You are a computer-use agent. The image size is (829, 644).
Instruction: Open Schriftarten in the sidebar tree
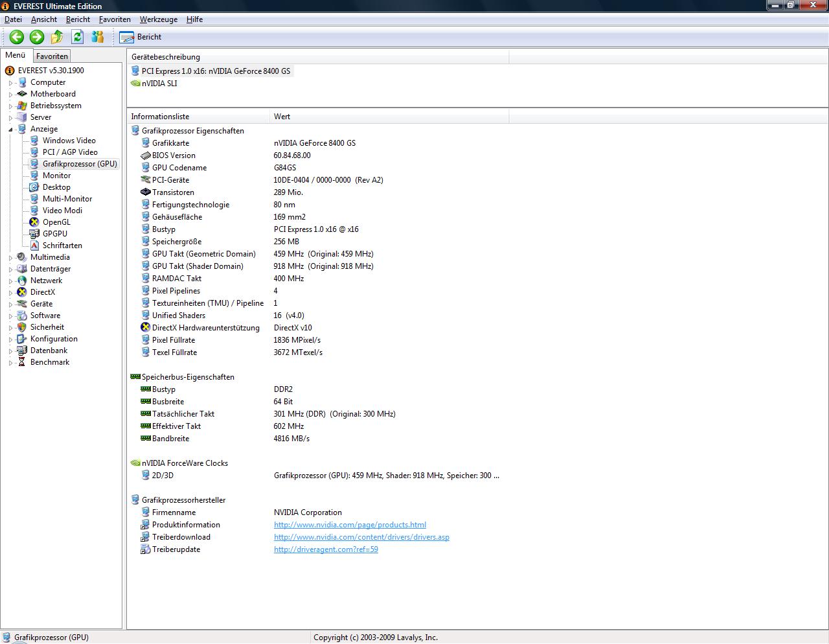click(62, 246)
